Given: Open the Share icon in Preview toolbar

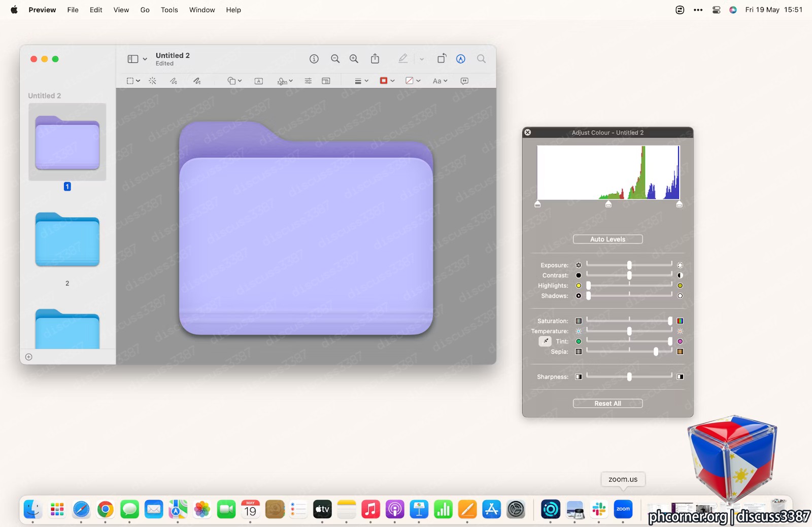Looking at the screenshot, I should click(375, 58).
